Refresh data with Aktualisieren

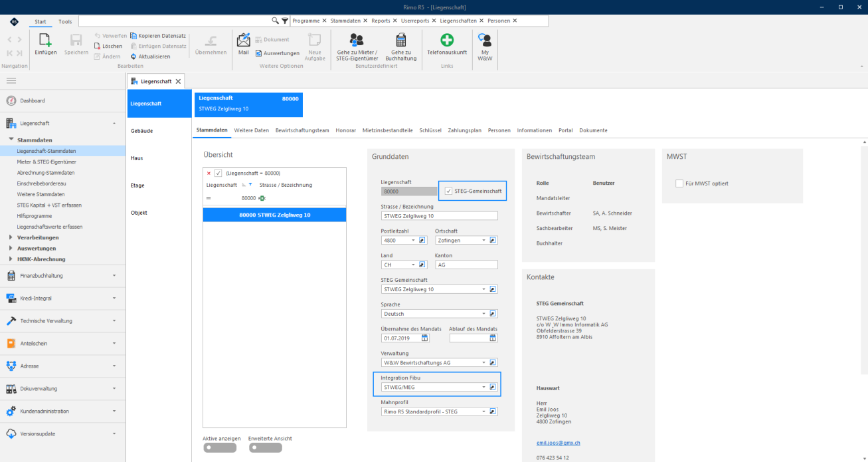click(150, 57)
